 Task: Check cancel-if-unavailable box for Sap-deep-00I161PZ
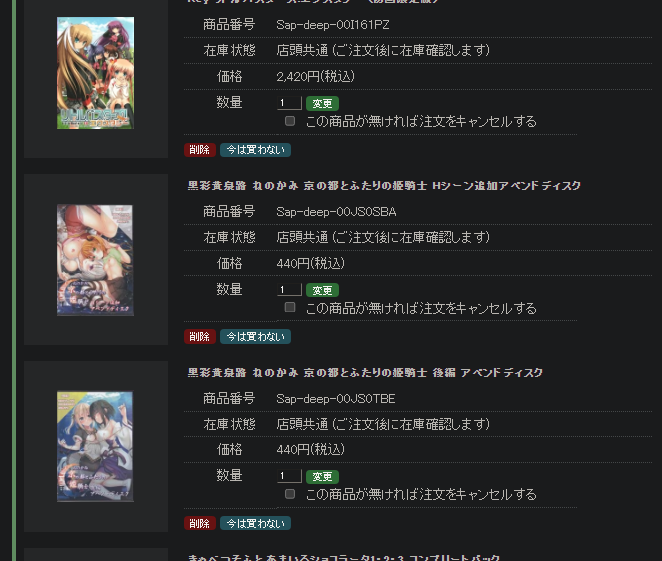pyautogui.click(x=290, y=121)
